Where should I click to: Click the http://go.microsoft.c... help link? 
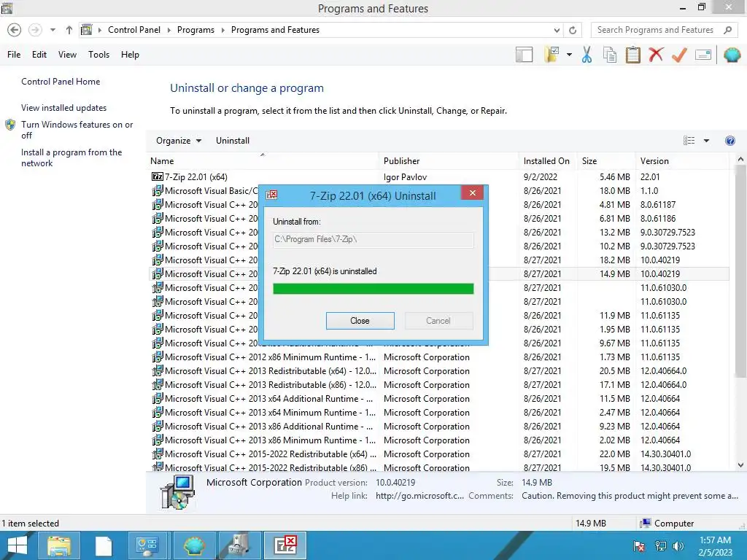pos(419,496)
